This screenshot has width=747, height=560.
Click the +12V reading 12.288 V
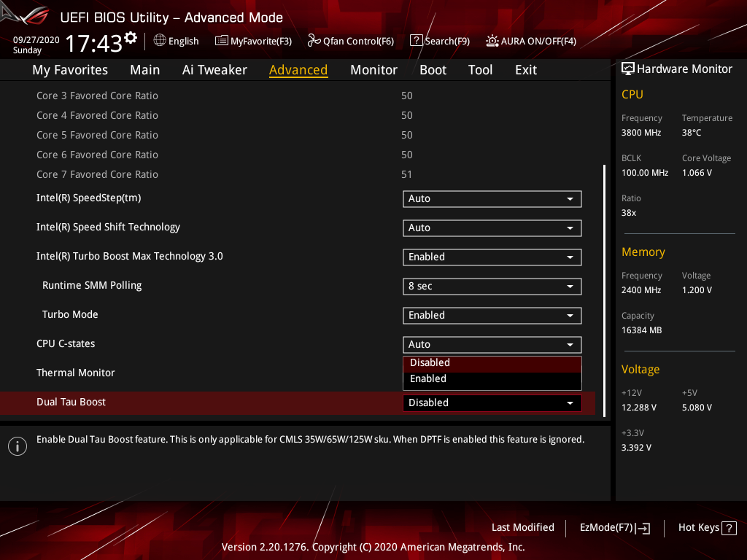(639, 408)
